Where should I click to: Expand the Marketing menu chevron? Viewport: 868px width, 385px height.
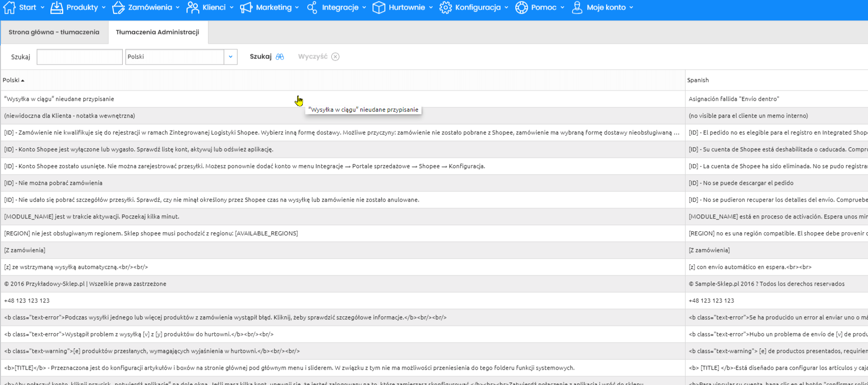click(x=298, y=8)
